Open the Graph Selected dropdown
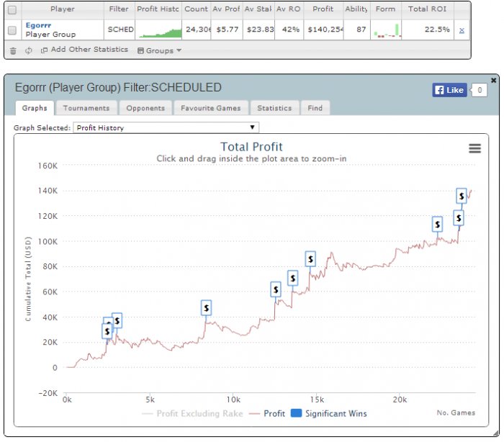Viewport: 504px width, 442px height. coord(166,127)
